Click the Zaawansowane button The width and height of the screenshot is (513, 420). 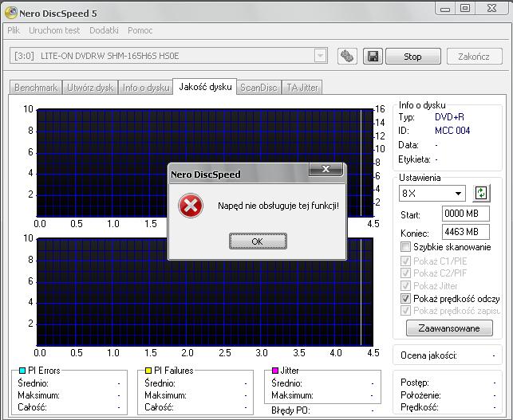[449, 328]
